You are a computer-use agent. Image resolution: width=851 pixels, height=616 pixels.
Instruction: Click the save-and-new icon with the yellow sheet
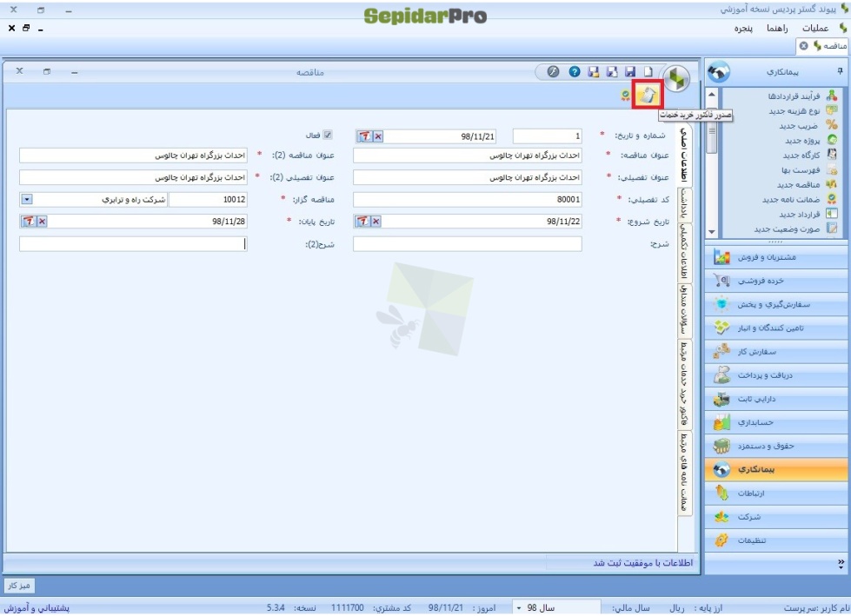coord(593,71)
